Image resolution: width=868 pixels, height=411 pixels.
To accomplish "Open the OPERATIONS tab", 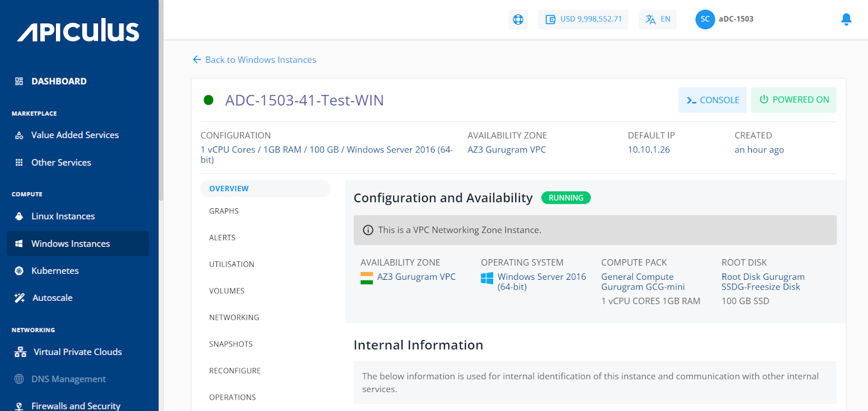I will (232, 397).
